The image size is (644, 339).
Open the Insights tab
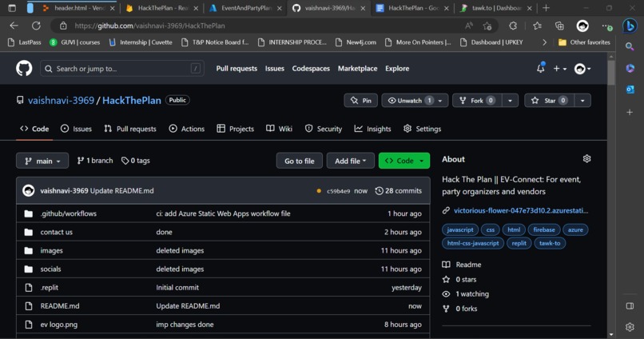(372, 129)
